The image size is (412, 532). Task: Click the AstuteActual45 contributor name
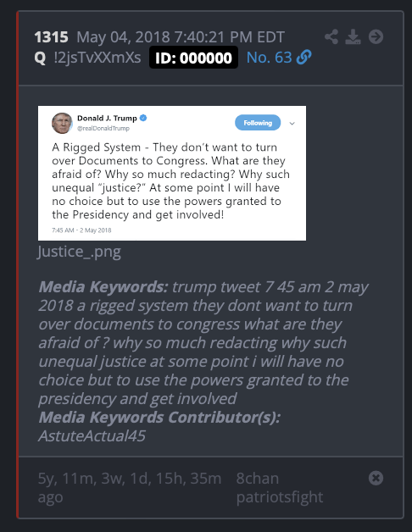92,436
